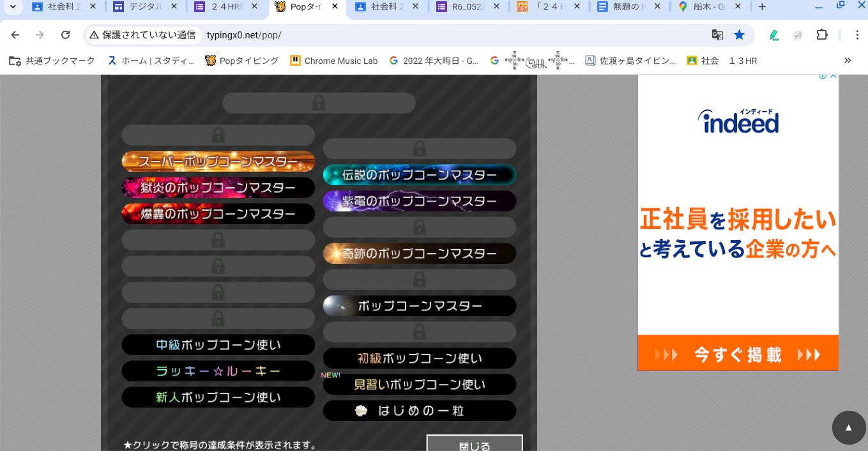This screenshot has width=868, height=451.
Task: Select the スーパーポップコーンマスター title badge
Action: (218, 162)
